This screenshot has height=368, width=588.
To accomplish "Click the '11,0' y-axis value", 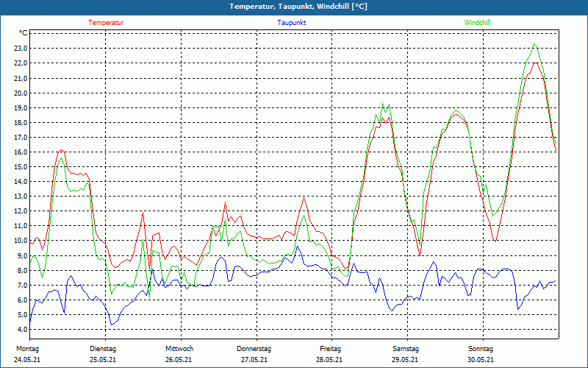I will 21,226.
